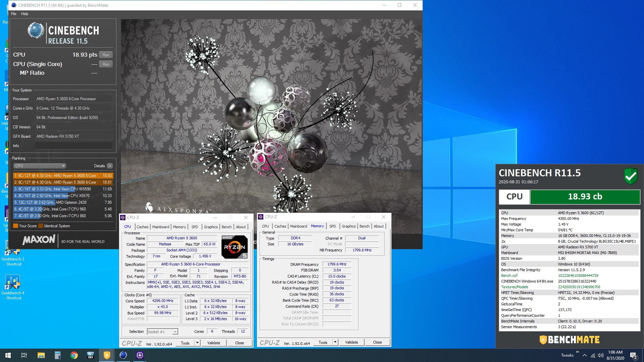This screenshot has height=362, width=644.
Task: Select the AMD Opteron 2435 ranking row
Action: click(x=63, y=202)
